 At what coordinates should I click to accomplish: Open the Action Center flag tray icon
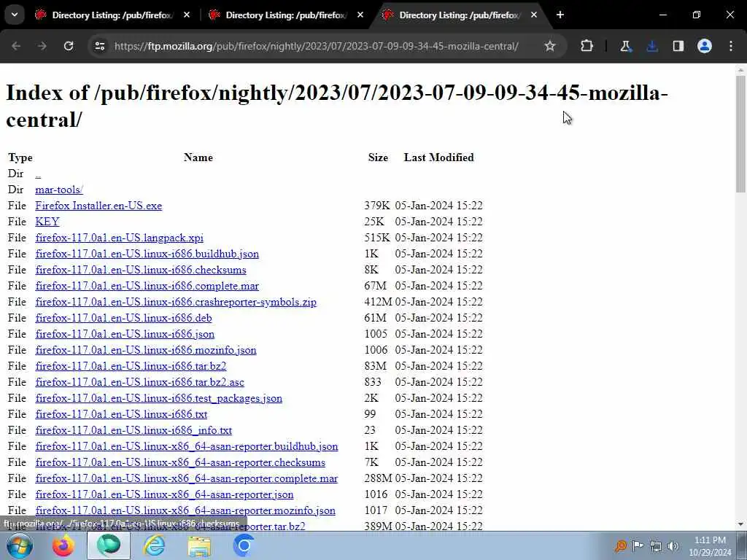(638, 546)
